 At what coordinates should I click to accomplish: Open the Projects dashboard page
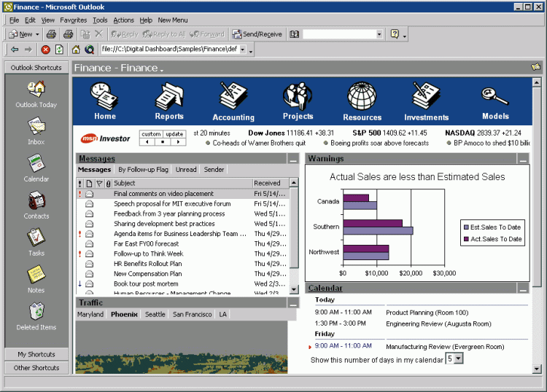[298, 101]
